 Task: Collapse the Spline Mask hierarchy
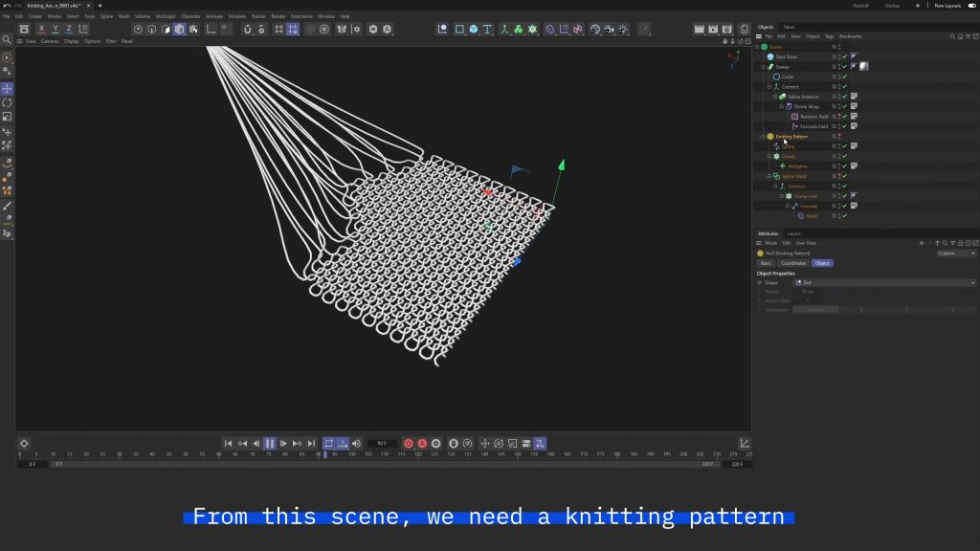click(769, 176)
